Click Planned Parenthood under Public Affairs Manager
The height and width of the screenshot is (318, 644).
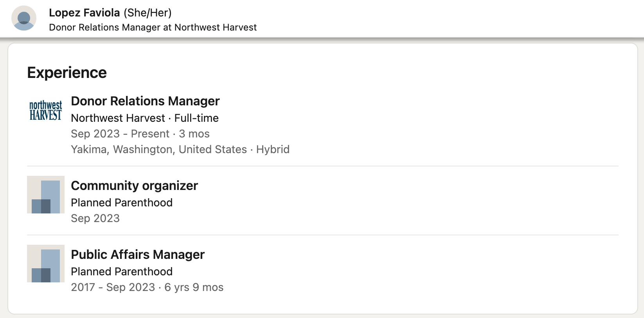tap(122, 271)
